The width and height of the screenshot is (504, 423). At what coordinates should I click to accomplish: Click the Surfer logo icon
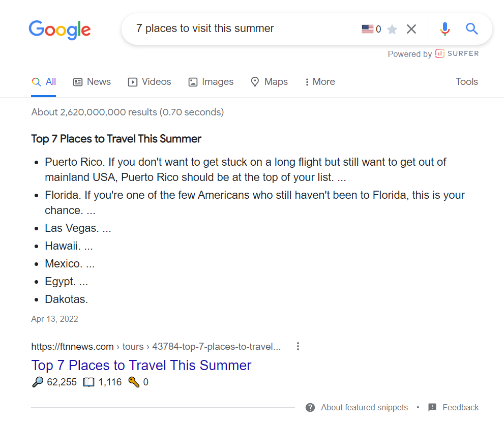click(439, 54)
